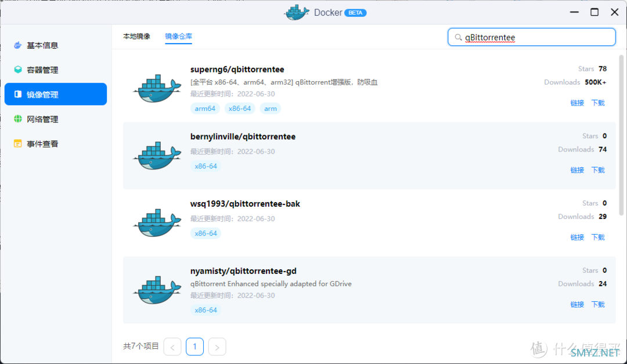The height and width of the screenshot is (364, 627).
Task: Minimize the Docker window
Action: click(574, 12)
